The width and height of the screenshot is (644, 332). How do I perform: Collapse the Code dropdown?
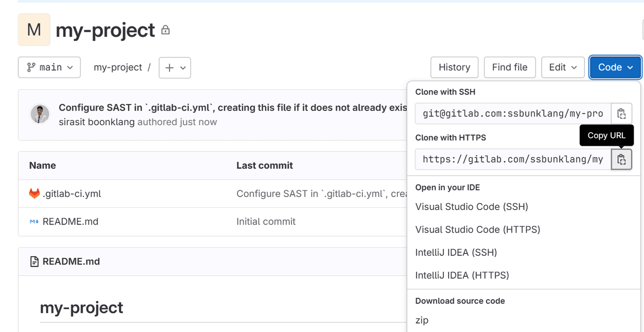[615, 67]
